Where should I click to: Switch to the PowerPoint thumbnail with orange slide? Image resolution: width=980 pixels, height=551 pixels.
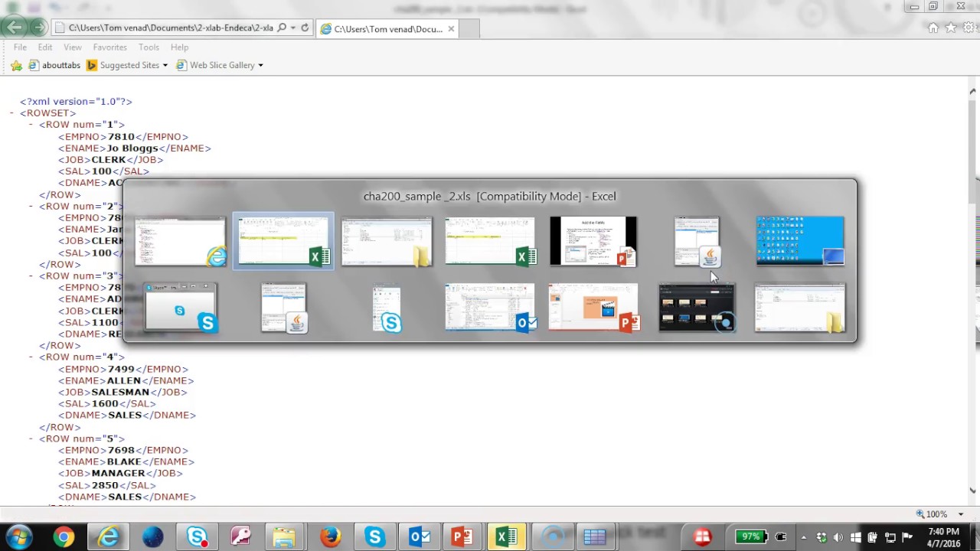593,308
